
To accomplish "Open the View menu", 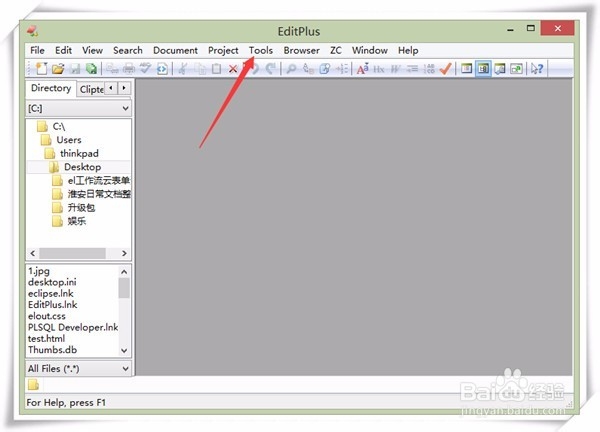I will pos(92,50).
